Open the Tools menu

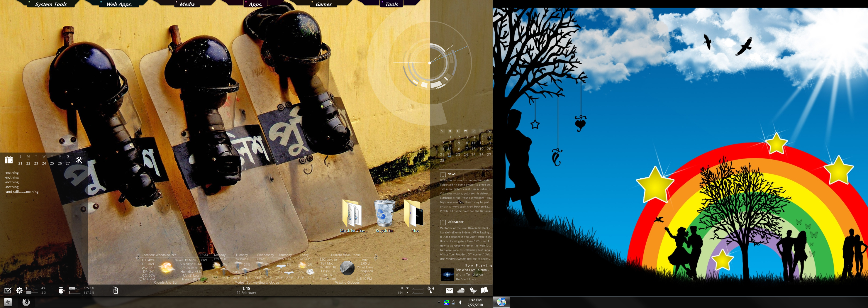click(391, 4)
